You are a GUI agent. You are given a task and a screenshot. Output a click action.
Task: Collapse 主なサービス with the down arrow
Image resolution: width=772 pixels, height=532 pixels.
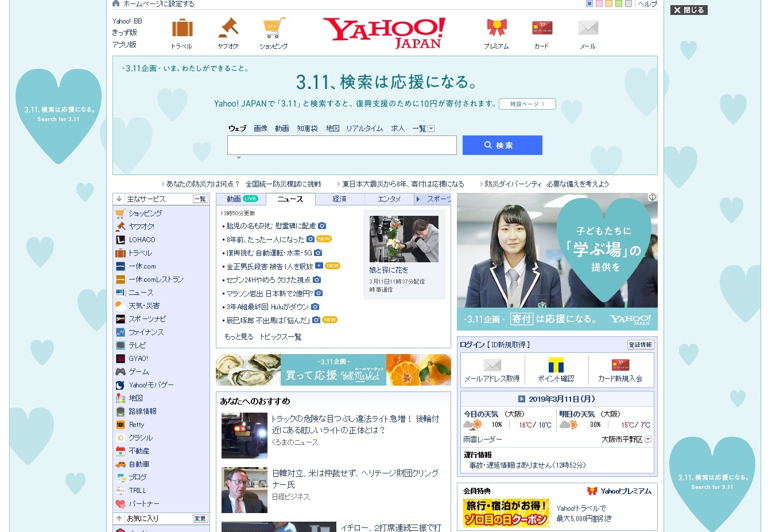tap(119, 199)
